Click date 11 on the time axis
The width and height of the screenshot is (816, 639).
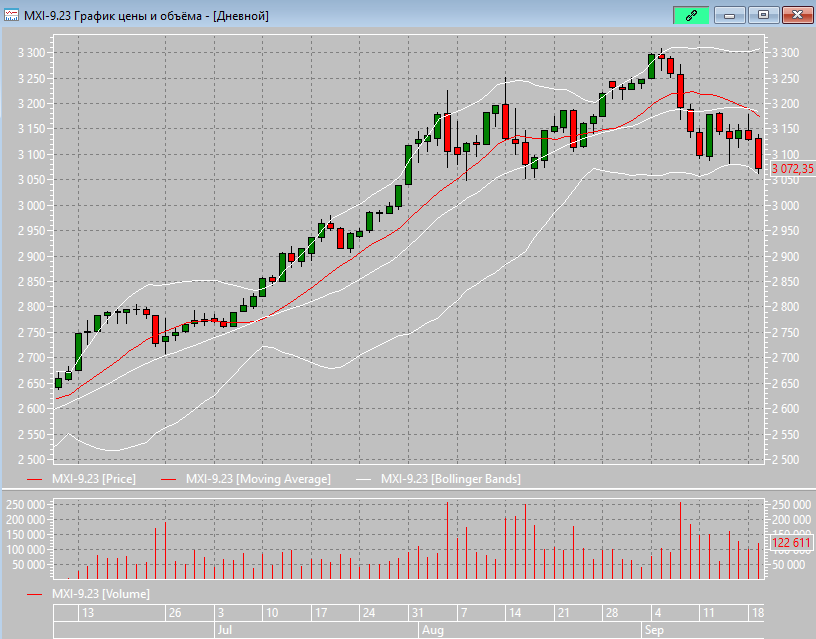point(708,612)
